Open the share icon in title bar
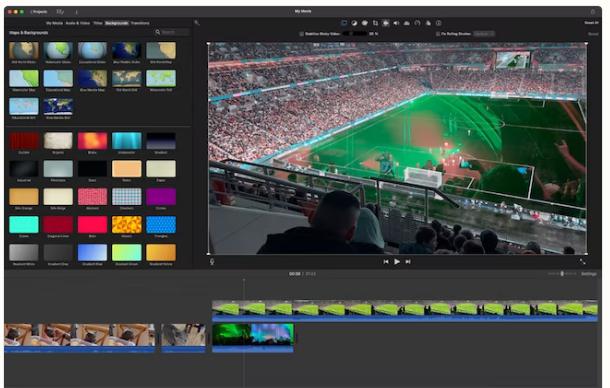 (593, 12)
